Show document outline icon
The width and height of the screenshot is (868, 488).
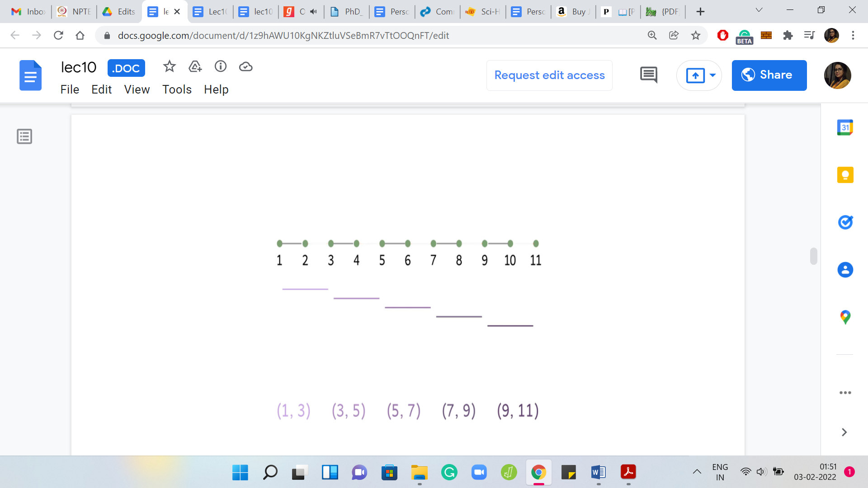point(24,136)
